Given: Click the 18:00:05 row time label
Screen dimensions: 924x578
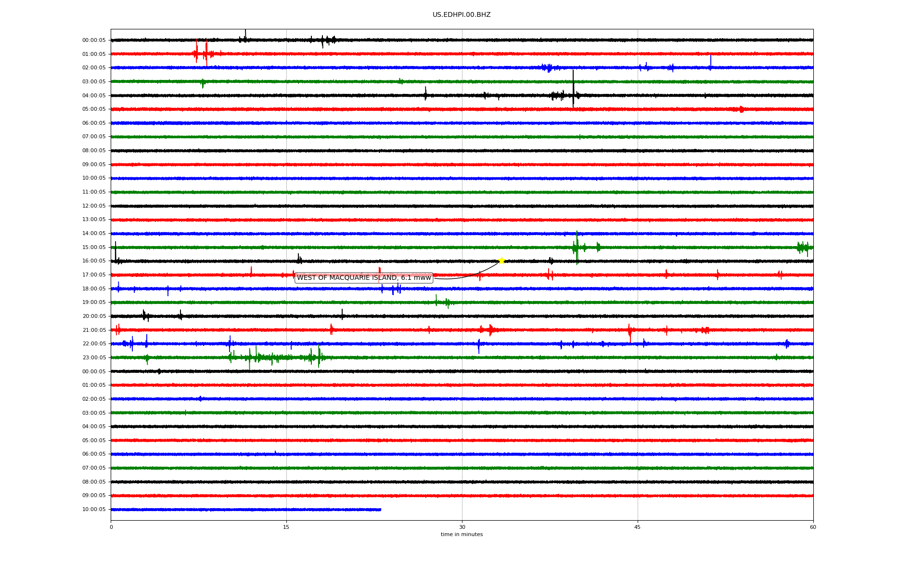Looking at the screenshot, I should point(94,289).
